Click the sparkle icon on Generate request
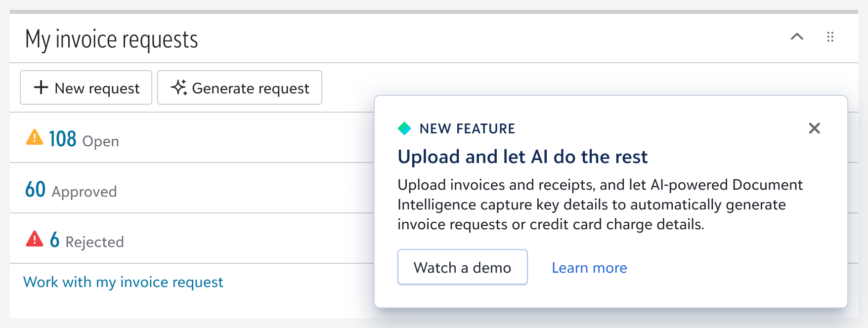This screenshot has width=868, height=328. [x=179, y=87]
